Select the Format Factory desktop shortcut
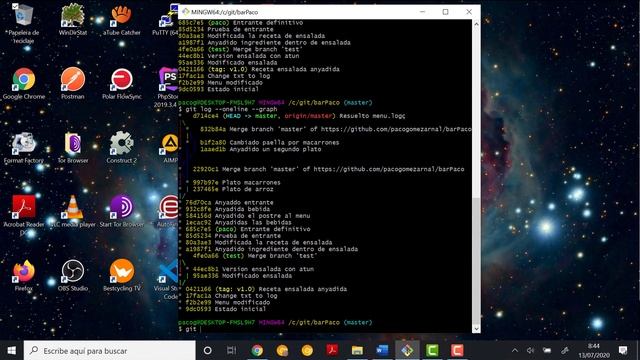640x360 pixels. pos(24,148)
